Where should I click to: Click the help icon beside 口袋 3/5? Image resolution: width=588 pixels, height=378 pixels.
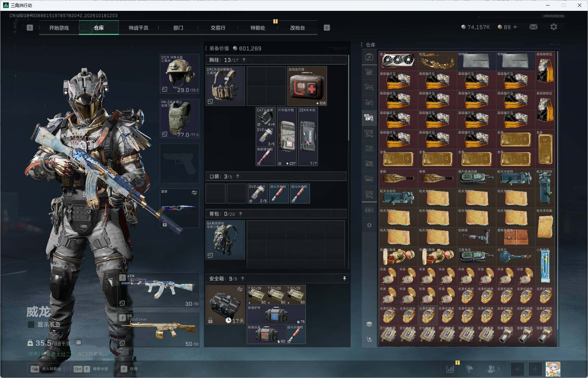point(238,176)
